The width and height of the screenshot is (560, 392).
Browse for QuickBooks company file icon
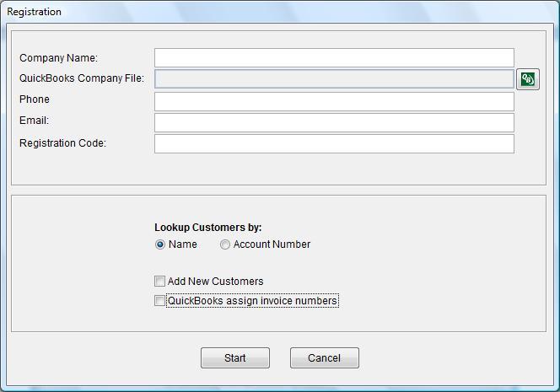527,79
